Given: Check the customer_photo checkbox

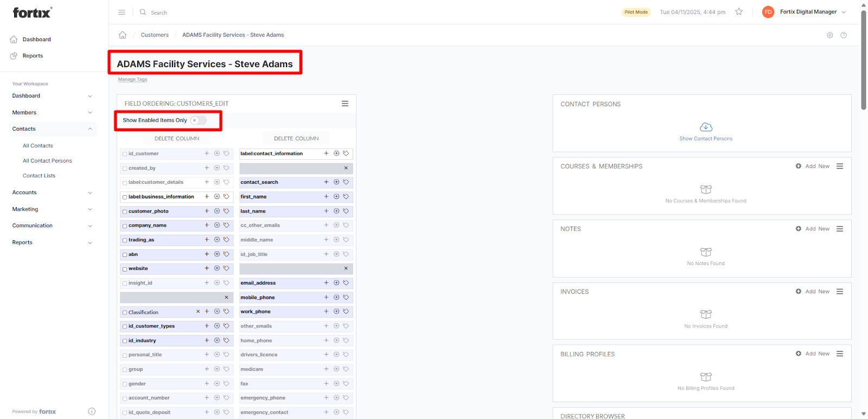Looking at the screenshot, I should pyautogui.click(x=125, y=212).
